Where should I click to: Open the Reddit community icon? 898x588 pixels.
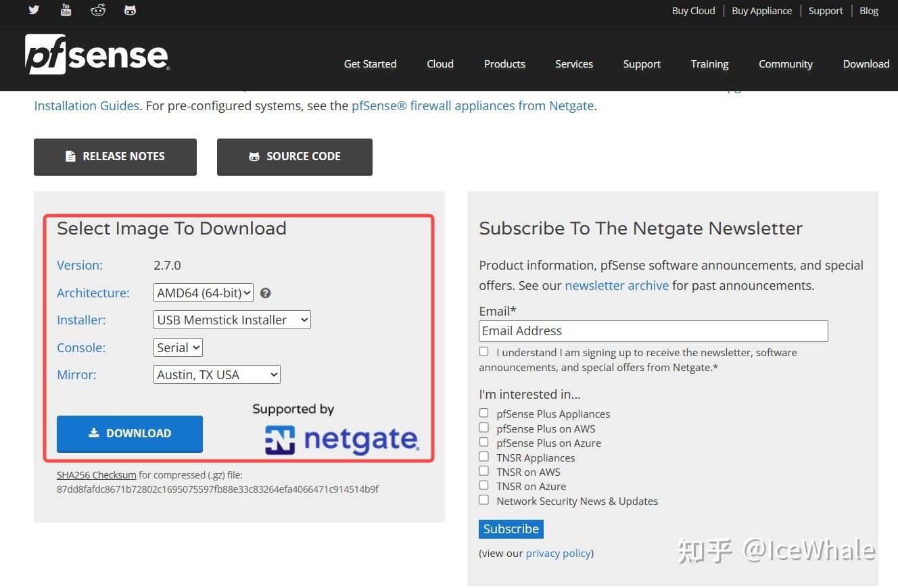click(x=98, y=10)
